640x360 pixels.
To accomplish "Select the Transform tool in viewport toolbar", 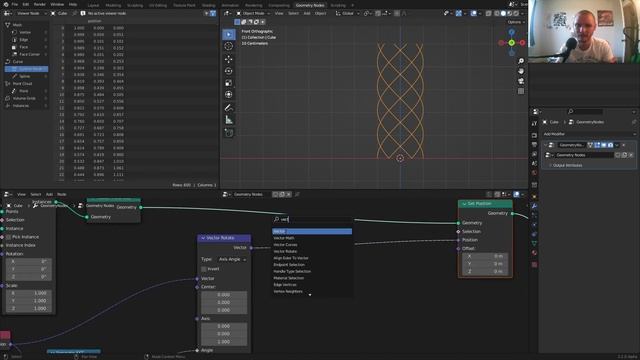I will [229, 95].
